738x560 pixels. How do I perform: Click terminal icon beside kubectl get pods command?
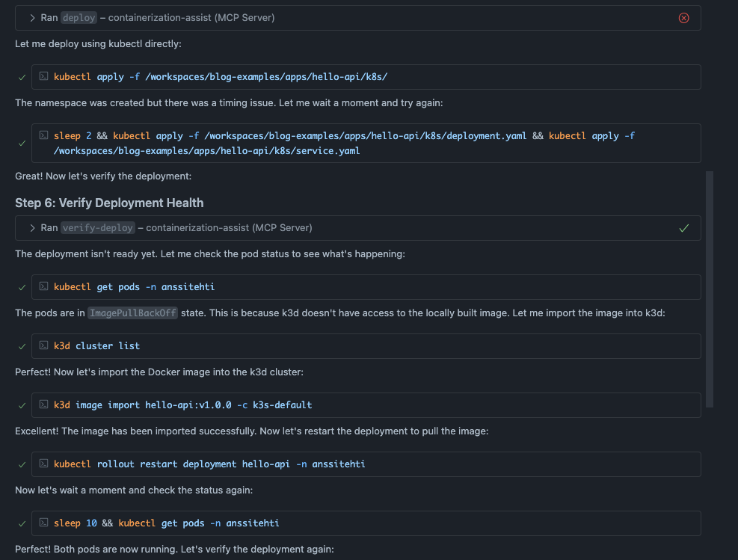click(x=44, y=287)
